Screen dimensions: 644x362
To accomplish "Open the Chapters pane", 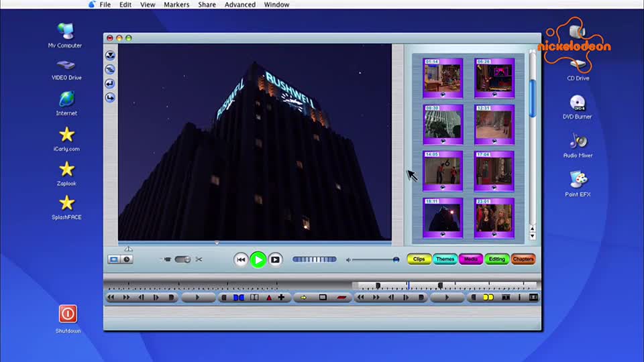I will pos(523,259).
